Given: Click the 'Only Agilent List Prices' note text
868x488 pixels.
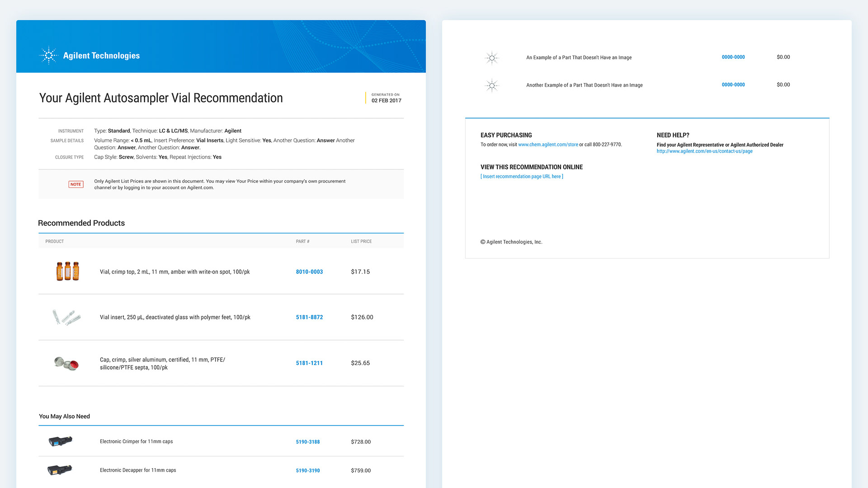Looking at the screenshot, I should [220, 184].
